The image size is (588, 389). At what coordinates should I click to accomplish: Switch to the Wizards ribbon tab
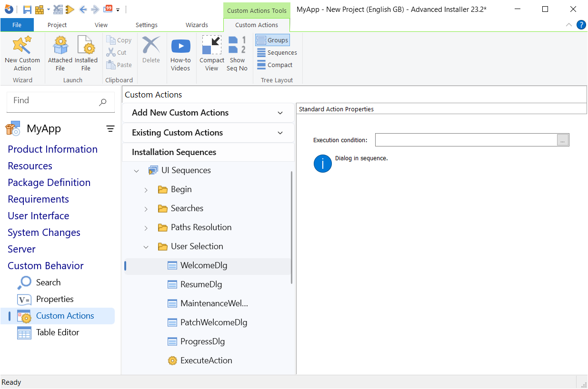[197, 25]
